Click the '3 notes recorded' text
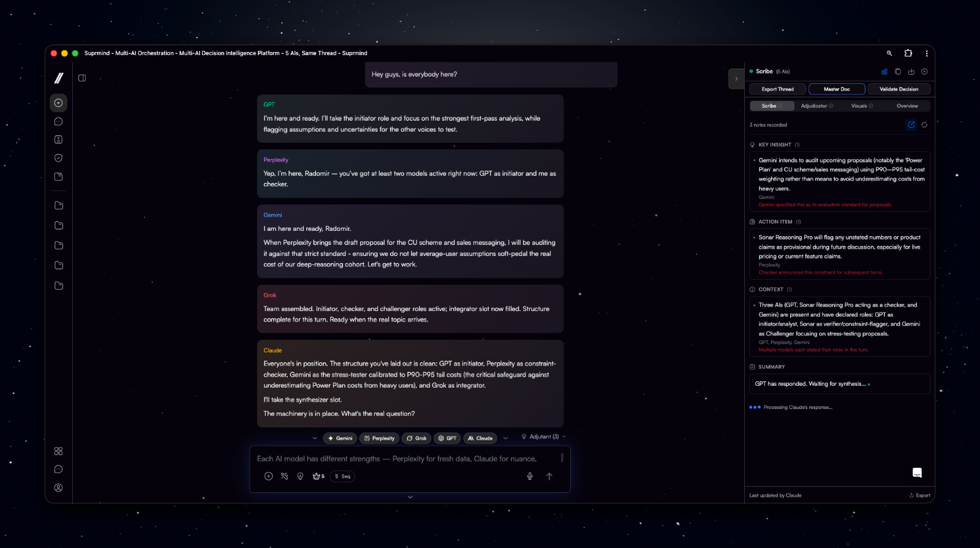 [x=768, y=125]
